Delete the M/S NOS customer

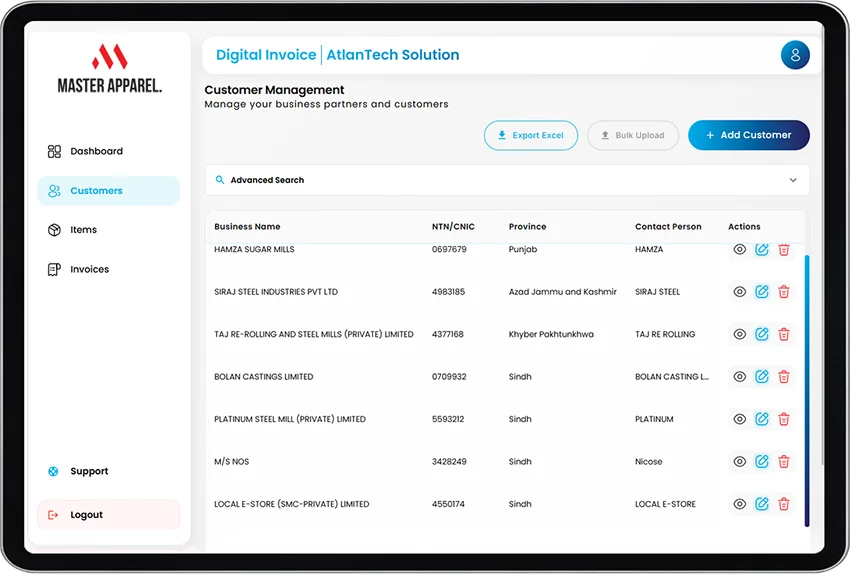[783, 462]
